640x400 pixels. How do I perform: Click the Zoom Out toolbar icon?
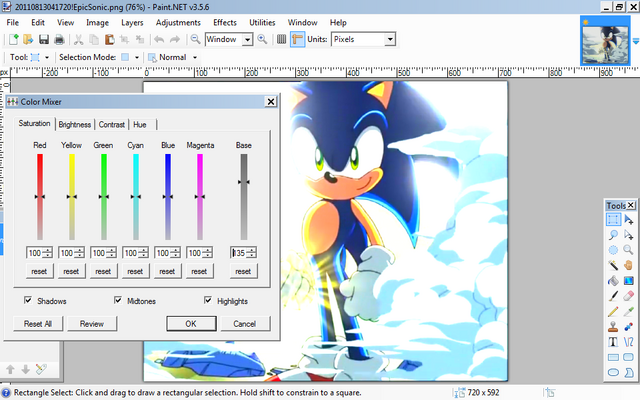click(196, 39)
